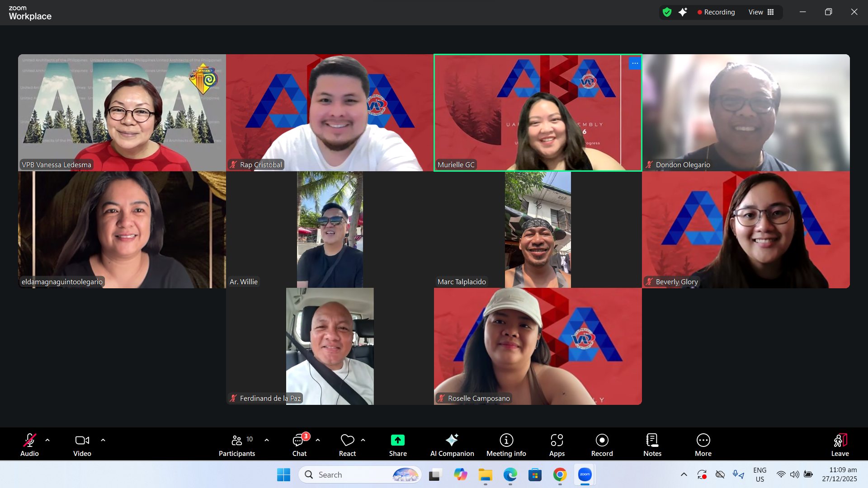This screenshot has height=488, width=868.
Task: Open the Chat panel
Action: click(299, 445)
